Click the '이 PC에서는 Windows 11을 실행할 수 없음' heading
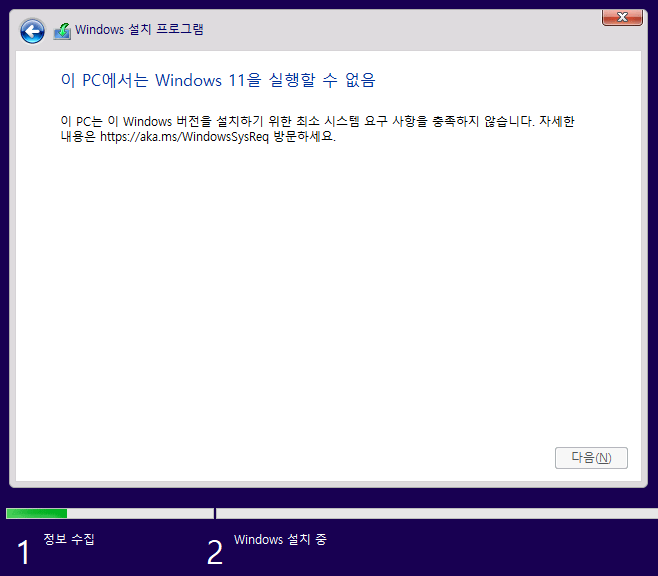 click(218, 80)
